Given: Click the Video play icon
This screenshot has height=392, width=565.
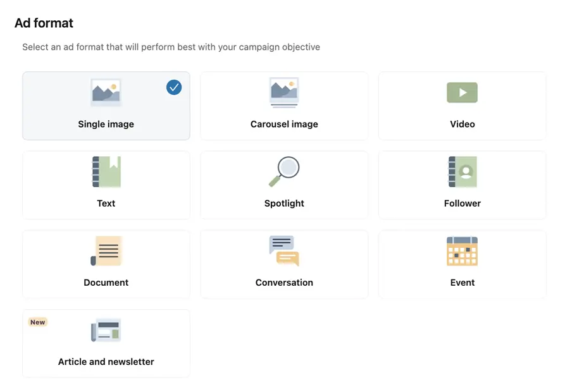Looking at the screenshot, I should 462,92.
